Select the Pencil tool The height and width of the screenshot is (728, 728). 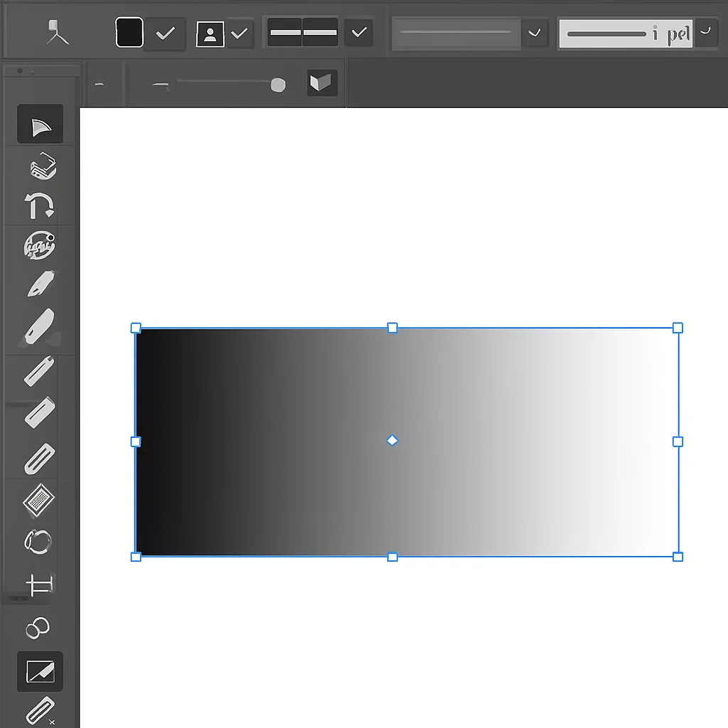coord(40,371)
